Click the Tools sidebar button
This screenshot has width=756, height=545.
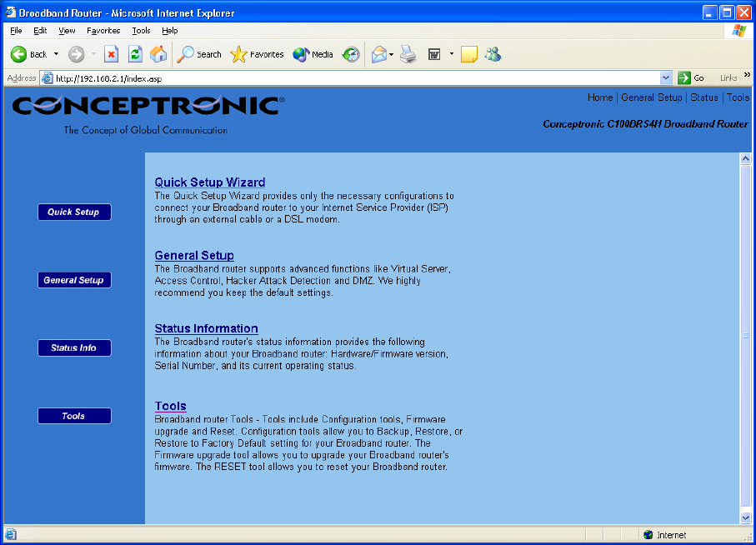[74, 416]
